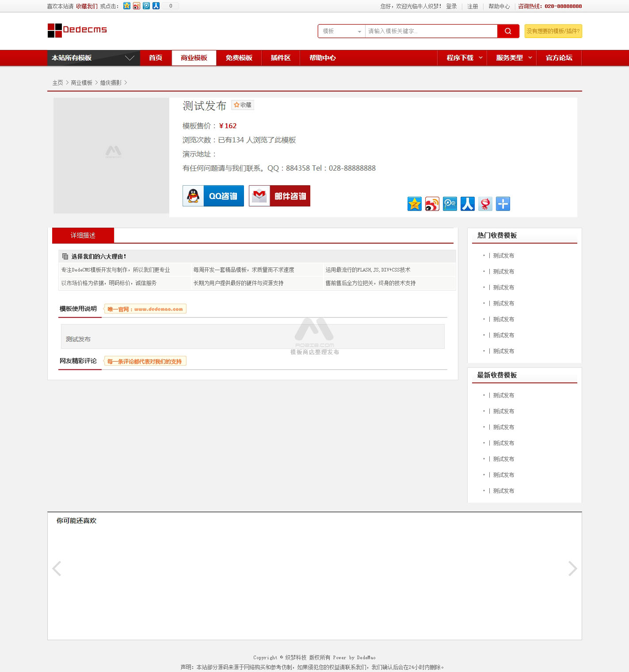This screenshot has width=629, height=672.
Task: Click the red magnifier search button
Action: pyautogui.click(x=508, y=31)
